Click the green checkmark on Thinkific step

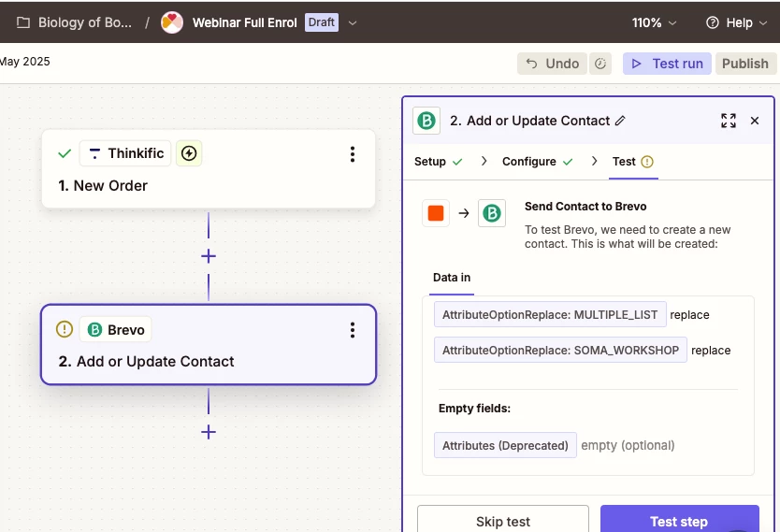pyautogui.click(x=65, y=153)
